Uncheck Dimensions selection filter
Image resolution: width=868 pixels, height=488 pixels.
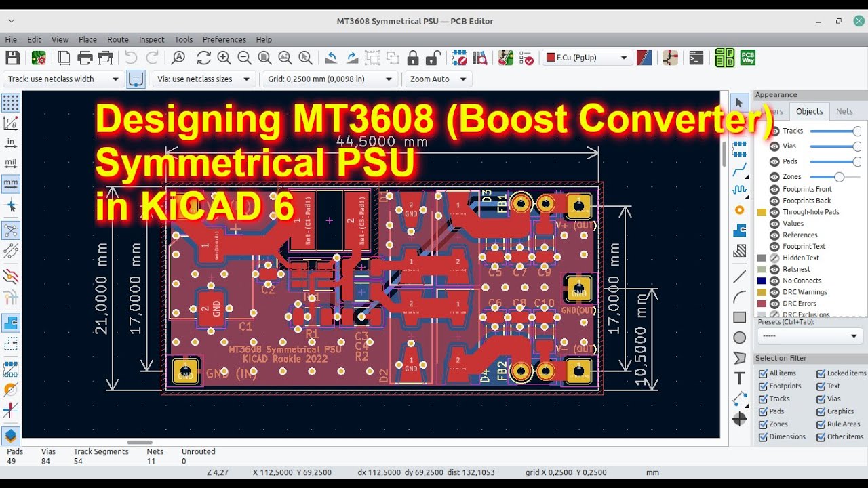(x=762, y=437)
